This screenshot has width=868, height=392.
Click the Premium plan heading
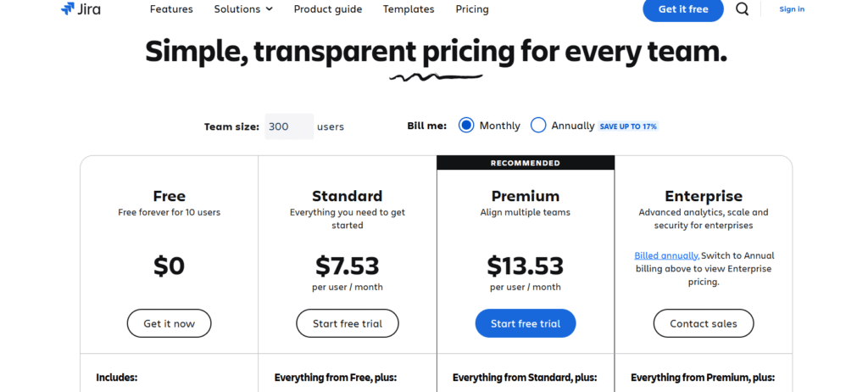tap(526, 196)
